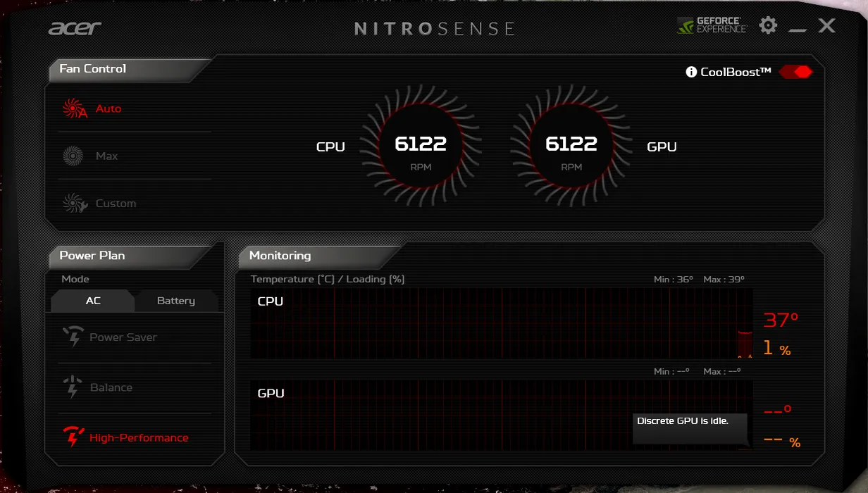The image size is (868, 493).
Task: Click the CPU temperature reading 37°
Action: point(781,320)
